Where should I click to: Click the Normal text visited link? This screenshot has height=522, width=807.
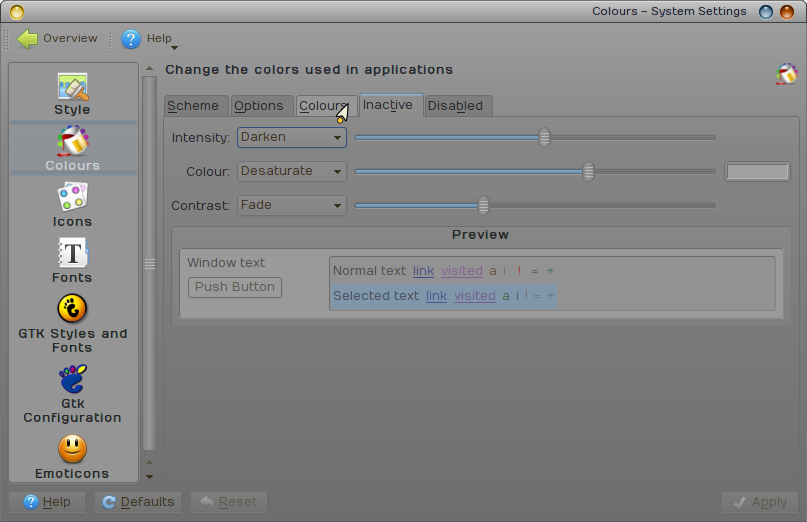point(462,271)
